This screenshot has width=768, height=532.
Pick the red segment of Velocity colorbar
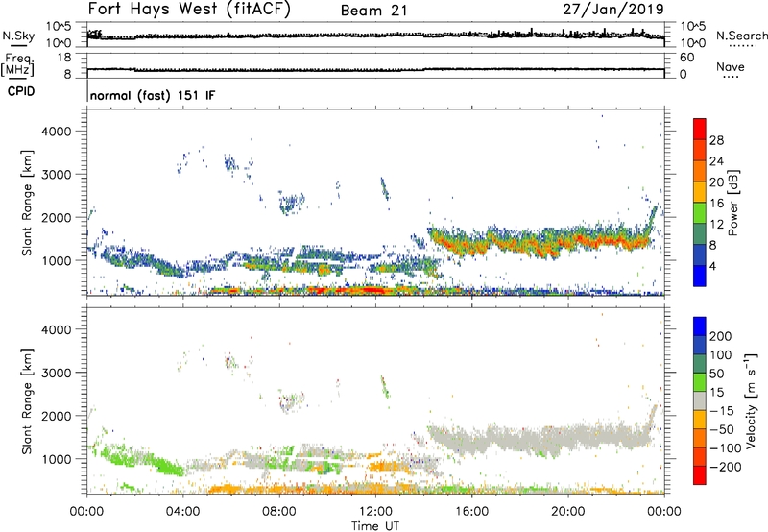(x=700, y=475)
